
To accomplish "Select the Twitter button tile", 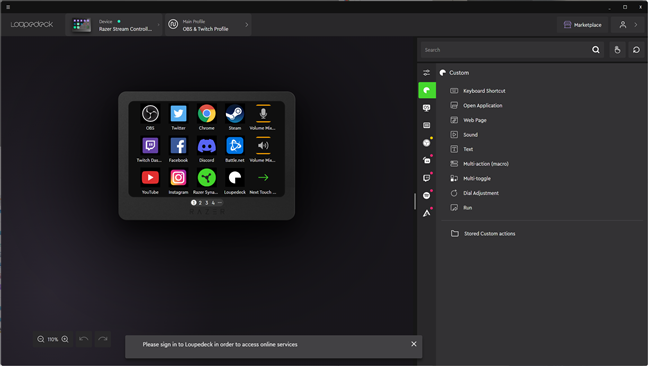I will [x=179, y=117].
